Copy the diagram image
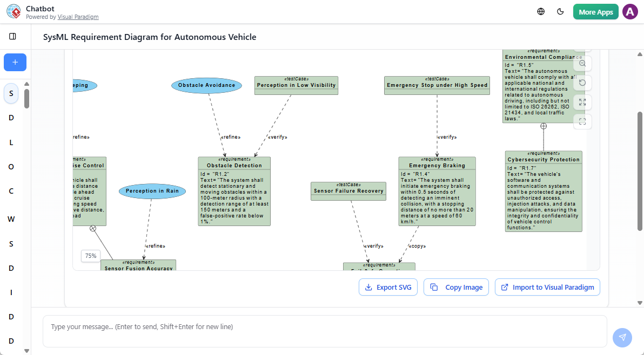 pos(456,287)
